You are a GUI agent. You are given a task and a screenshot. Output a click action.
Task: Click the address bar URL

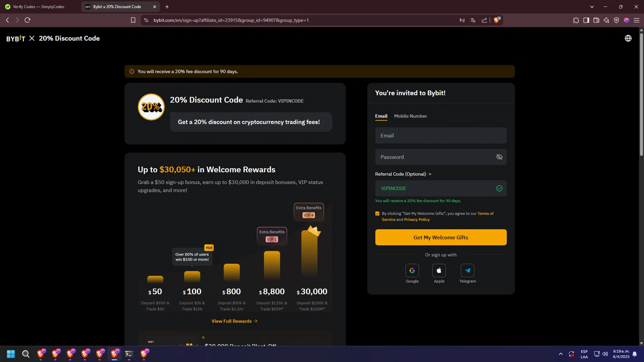pyautogui.click(x=231, y=20)
